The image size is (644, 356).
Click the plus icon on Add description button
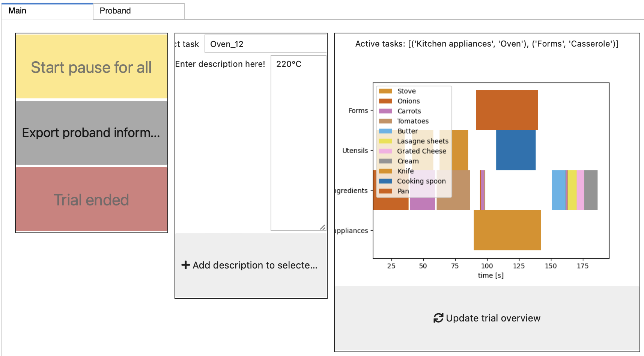186,265
